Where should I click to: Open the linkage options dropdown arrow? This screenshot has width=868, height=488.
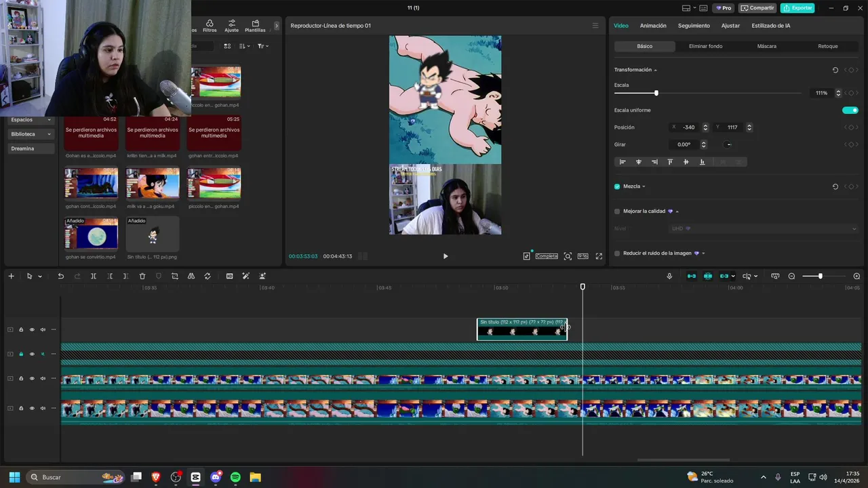pos(733,277)
